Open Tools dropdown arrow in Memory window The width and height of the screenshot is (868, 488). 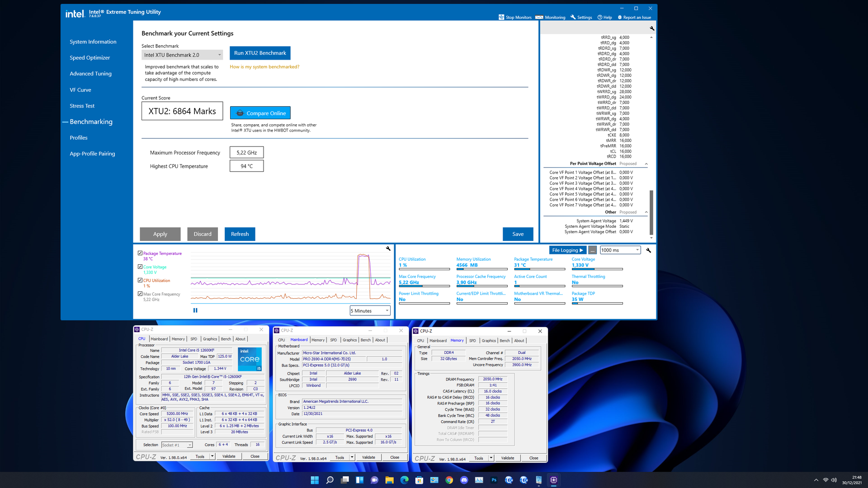tap(491, 458)
